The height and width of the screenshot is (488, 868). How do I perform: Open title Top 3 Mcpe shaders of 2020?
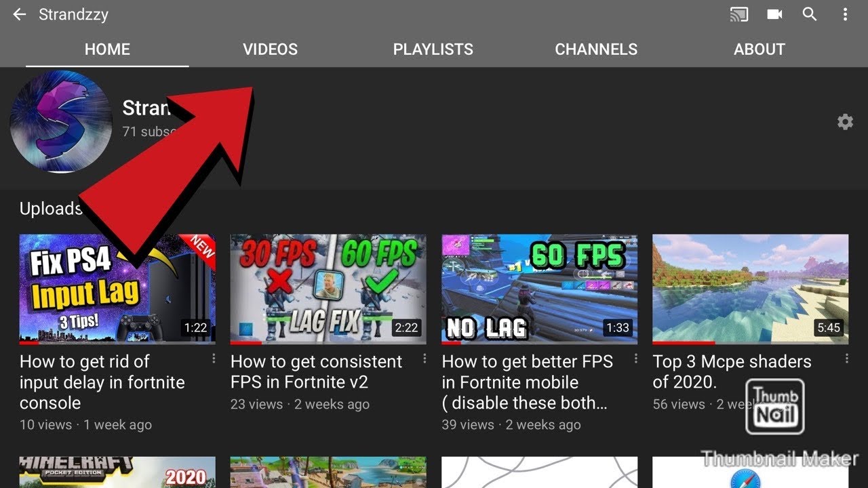pyautogui.click(x=732, y=372)
